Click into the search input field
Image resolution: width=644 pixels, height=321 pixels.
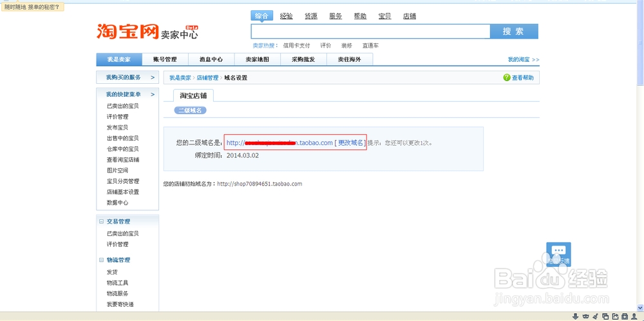pos(370,31)
